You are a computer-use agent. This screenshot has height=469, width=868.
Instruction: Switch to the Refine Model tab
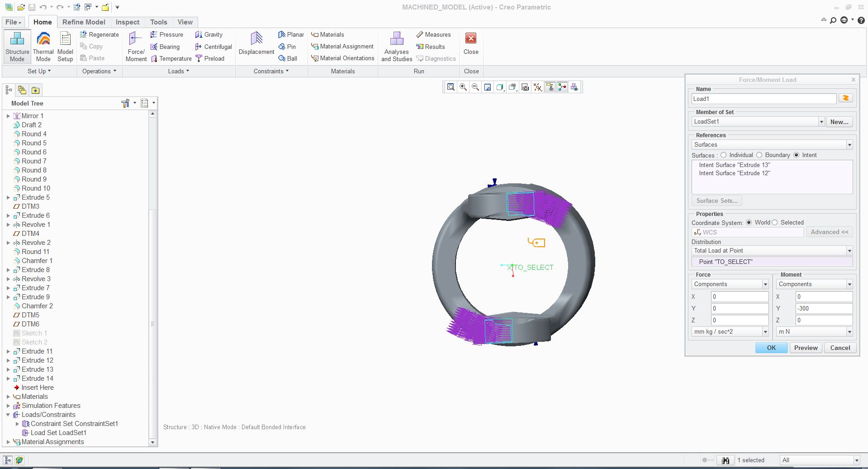tap(84, 22)
